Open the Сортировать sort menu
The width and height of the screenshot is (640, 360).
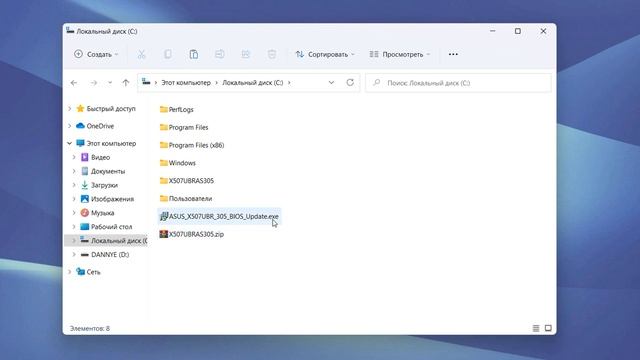pyautogui.click(x=325, y=54)
